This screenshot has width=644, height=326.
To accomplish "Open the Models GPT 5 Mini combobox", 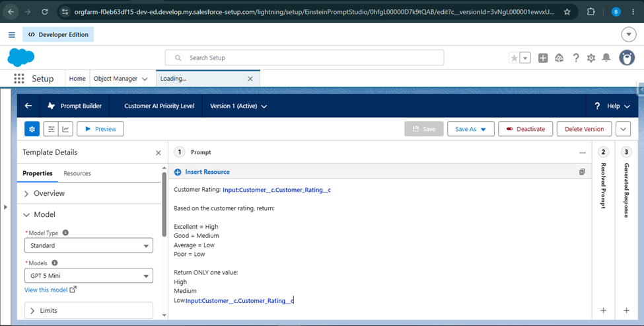I will 89,276.
